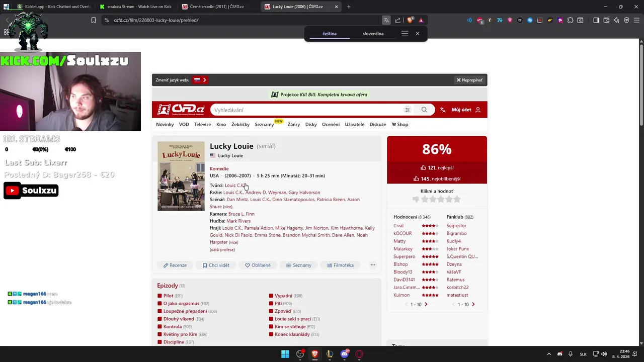Click the share page icon in address bar

point(398,20)
